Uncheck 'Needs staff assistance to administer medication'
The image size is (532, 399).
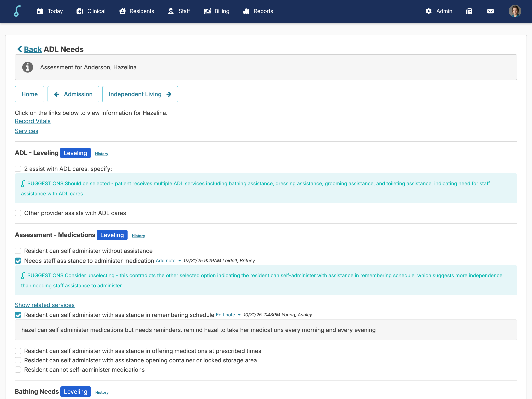18,261
